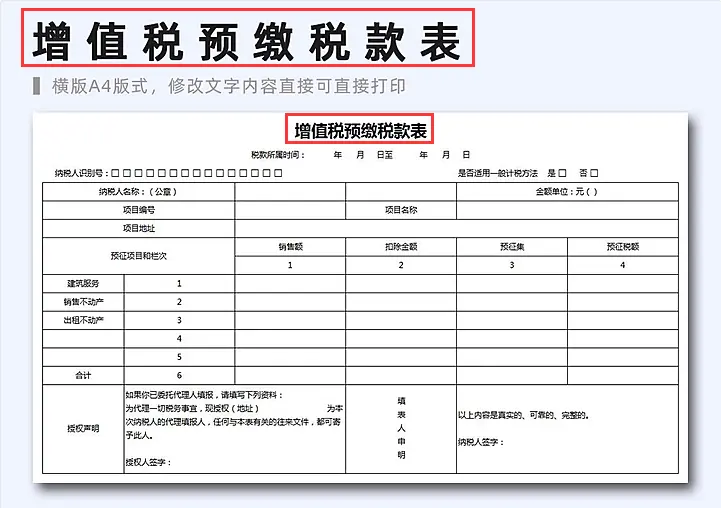Click the 授权人签字 signature line

(x=150, y=462)
